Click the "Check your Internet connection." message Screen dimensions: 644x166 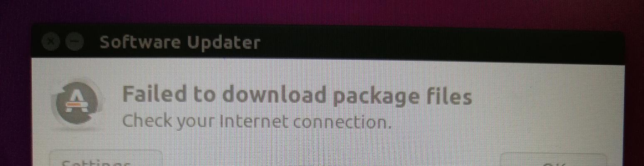click(x=257, y=122)
